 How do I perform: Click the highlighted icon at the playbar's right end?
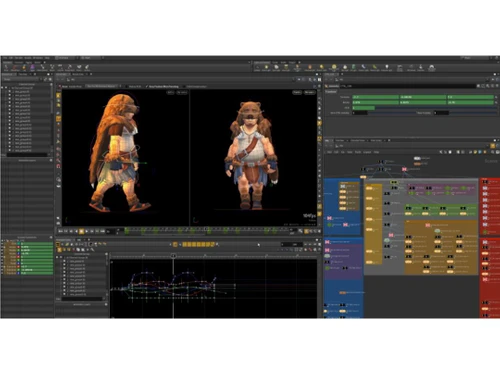306,231
